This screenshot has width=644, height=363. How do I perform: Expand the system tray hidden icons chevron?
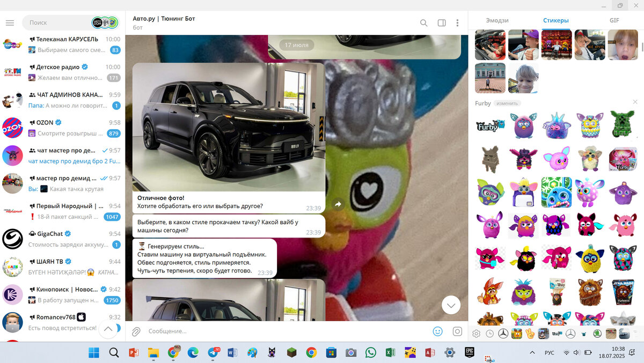[x=532, y=352]
